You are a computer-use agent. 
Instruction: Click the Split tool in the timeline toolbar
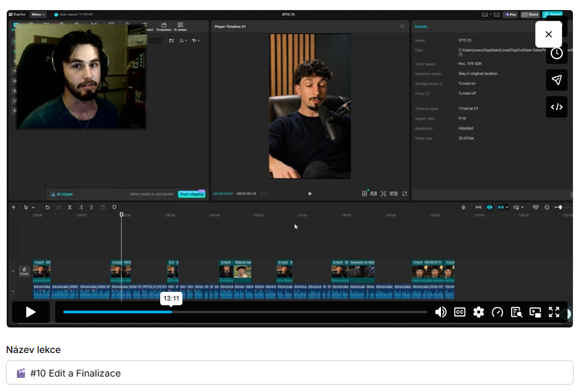(x=69, y=207)
